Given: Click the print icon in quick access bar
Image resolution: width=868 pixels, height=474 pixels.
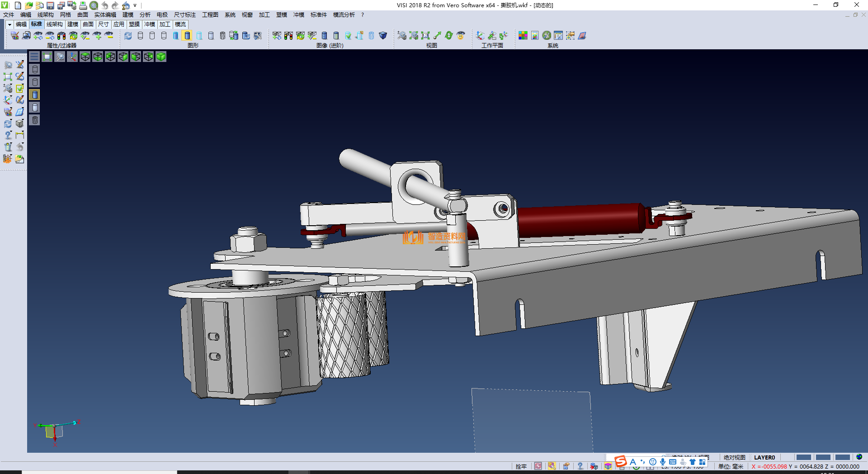Looking at the screenshot, I should [x=83, y=5].
